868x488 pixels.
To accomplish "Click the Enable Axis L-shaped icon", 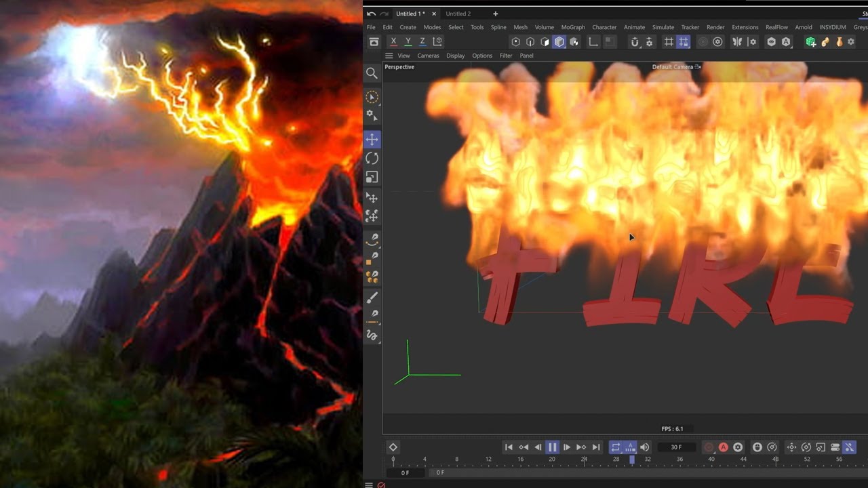I will (593, 42).
